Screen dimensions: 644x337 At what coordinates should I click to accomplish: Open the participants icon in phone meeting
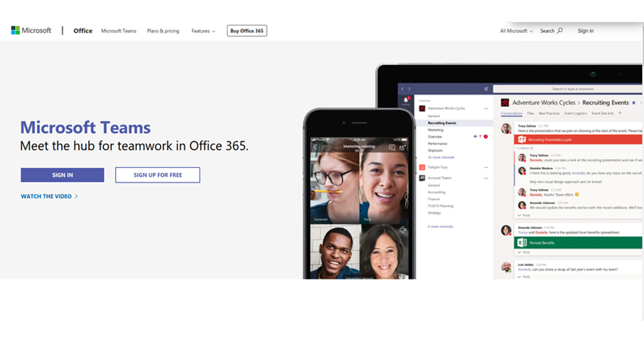[x=402, y=148]
